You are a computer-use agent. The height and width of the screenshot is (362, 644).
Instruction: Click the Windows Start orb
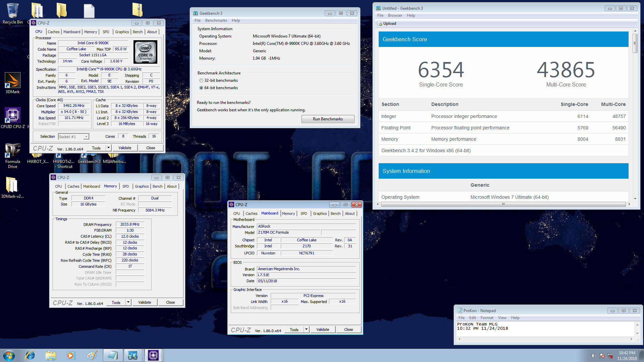coord(9,355)
